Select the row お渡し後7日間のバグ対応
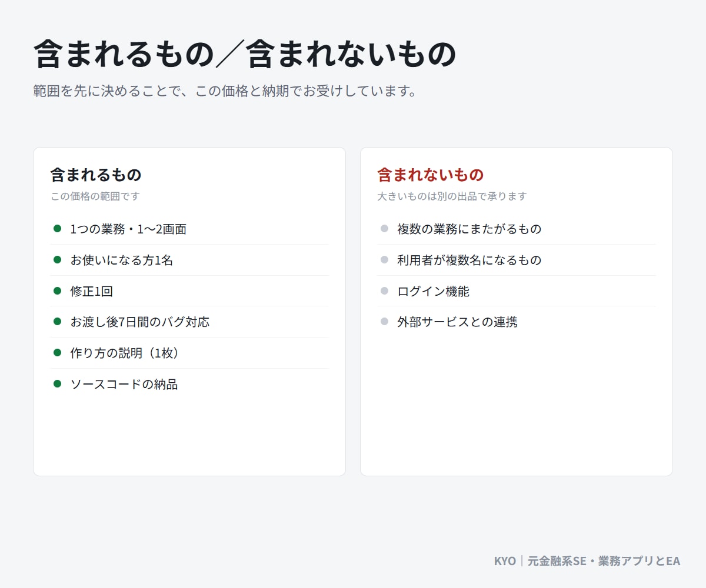Viewport: 706px width, 588px height. pyautogui.click(x=189, y=322)
